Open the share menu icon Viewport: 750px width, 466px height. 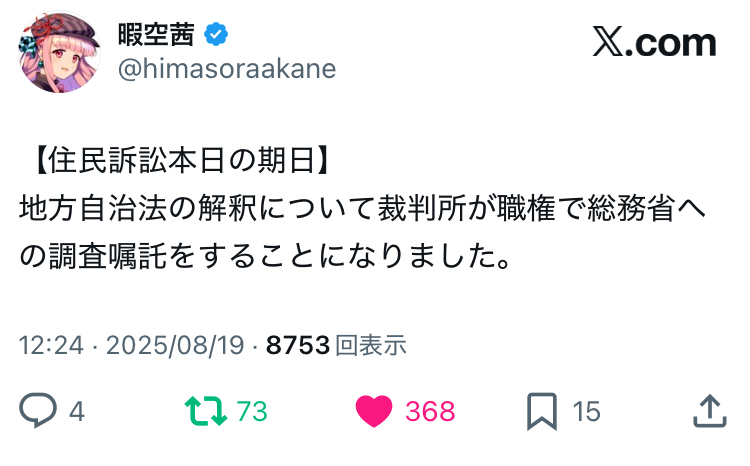708,410
